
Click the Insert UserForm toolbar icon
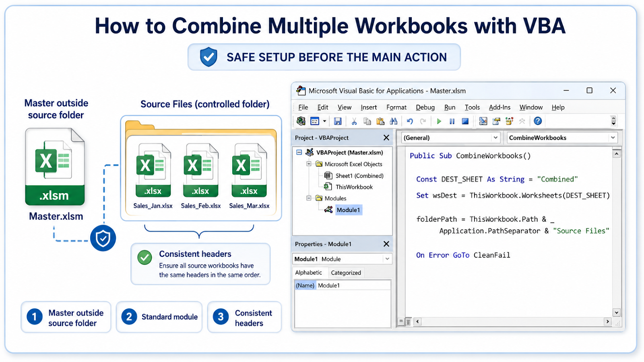(315, 121)
